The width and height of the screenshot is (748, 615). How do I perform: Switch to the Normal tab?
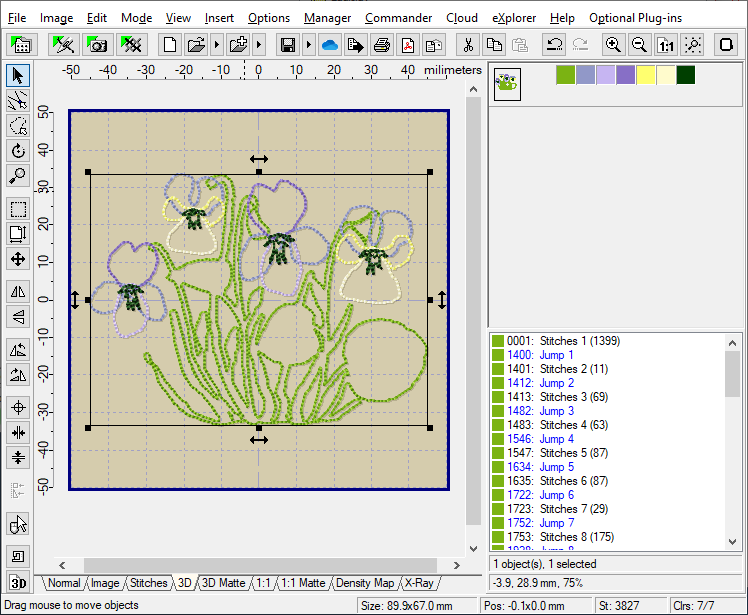pyautogui.click(x=64, y=583)
